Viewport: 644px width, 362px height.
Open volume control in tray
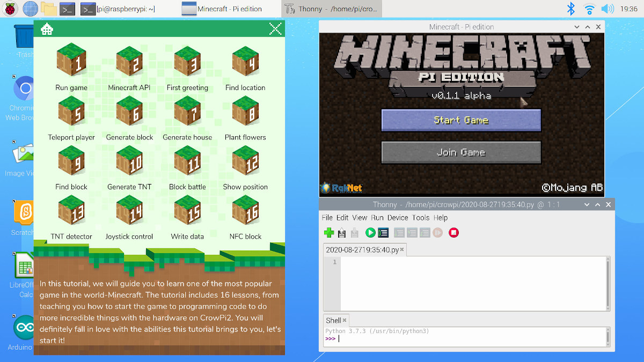pyautogui.click(x=608, y=9)
